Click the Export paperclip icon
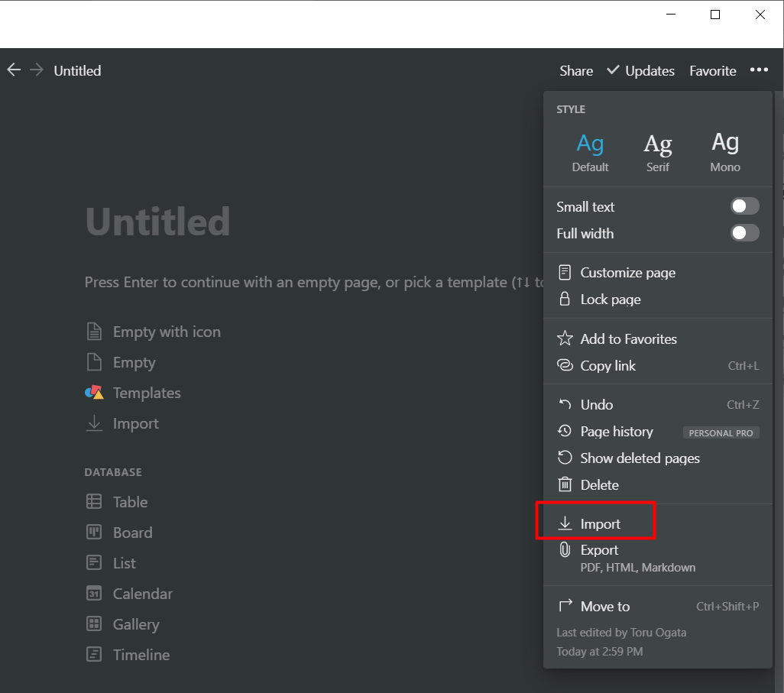The height and width of the screenshot is (693, 784). [x=565, y=549]
